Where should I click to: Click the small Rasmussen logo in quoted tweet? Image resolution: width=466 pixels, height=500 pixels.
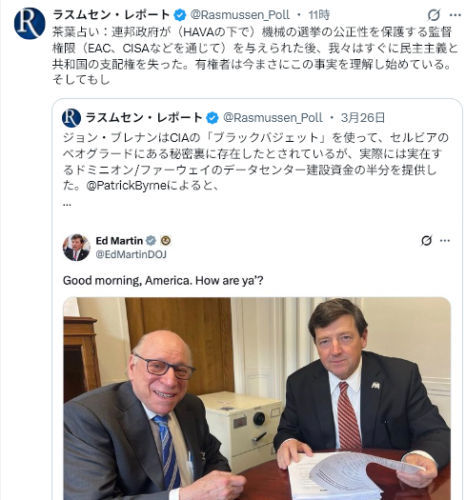[x=71, y=118]
